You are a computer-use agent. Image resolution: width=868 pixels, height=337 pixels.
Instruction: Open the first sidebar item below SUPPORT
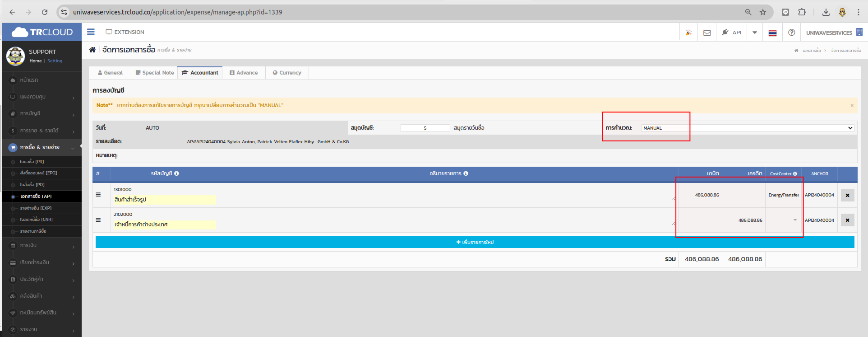click(42, 80)
